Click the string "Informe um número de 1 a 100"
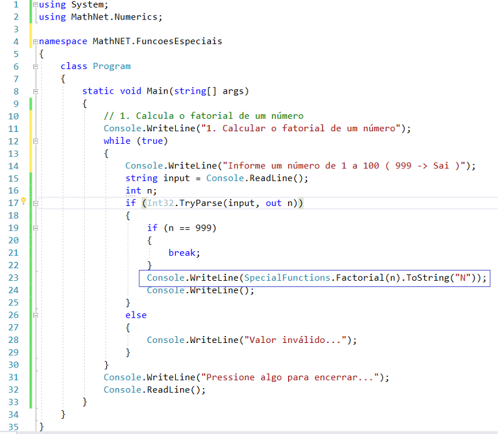 (x=303, y=166)
